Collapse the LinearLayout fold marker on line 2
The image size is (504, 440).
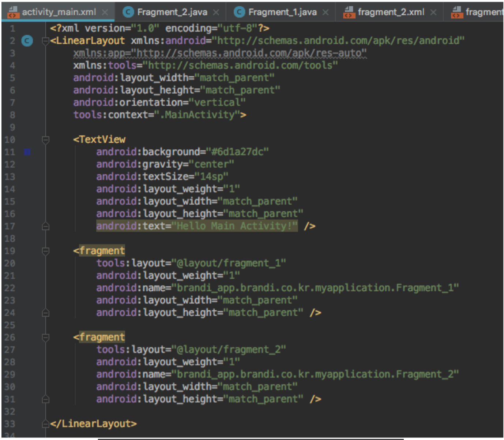pos(46,41)
